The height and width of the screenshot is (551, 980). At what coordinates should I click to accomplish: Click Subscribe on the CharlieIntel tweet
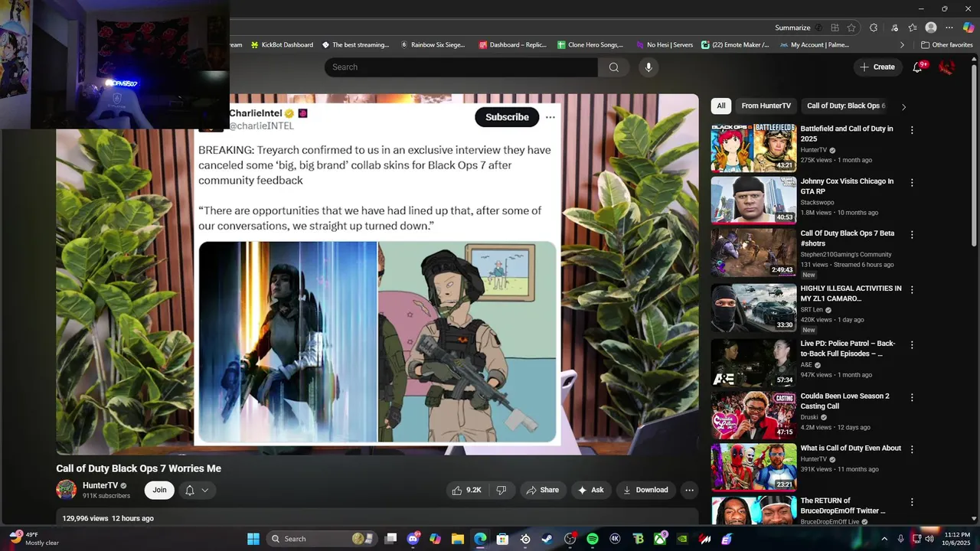click(507, 117)
